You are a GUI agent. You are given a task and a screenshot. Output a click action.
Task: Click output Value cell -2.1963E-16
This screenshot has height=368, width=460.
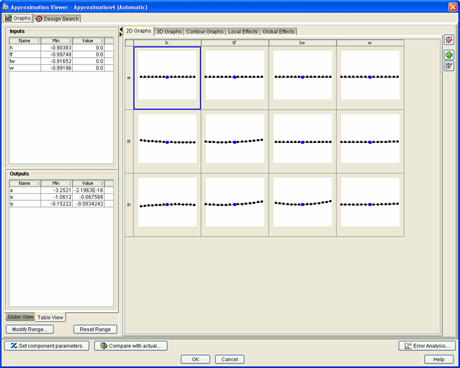88,190
